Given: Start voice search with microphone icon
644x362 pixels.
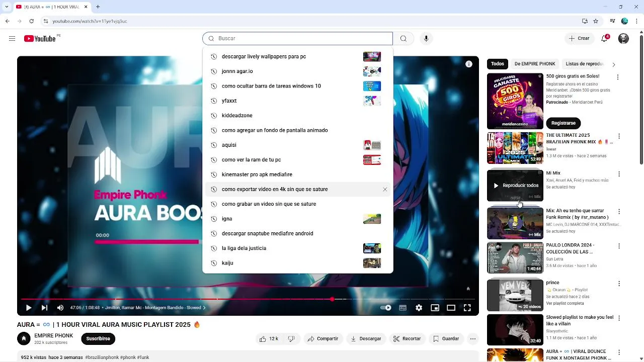Looking at the screenshot, I should click(x=426, y=39).
